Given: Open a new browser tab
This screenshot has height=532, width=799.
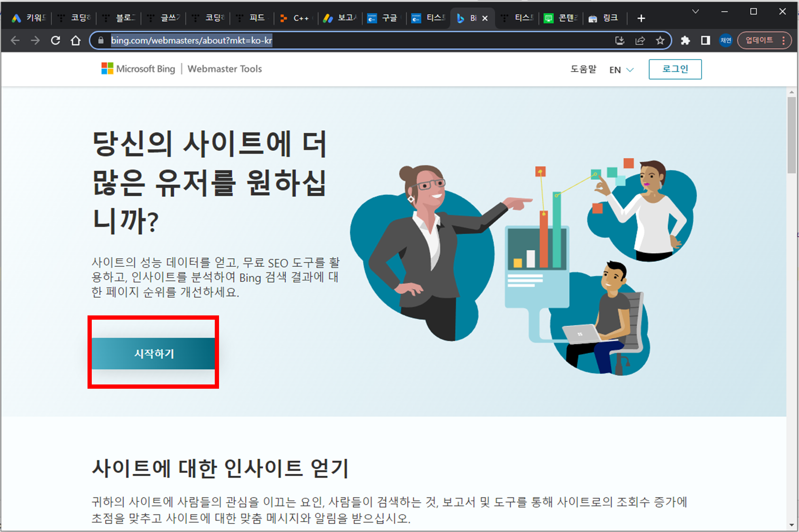Looking at the screenshot, I should pyautogui.click(x=641, y=18).
